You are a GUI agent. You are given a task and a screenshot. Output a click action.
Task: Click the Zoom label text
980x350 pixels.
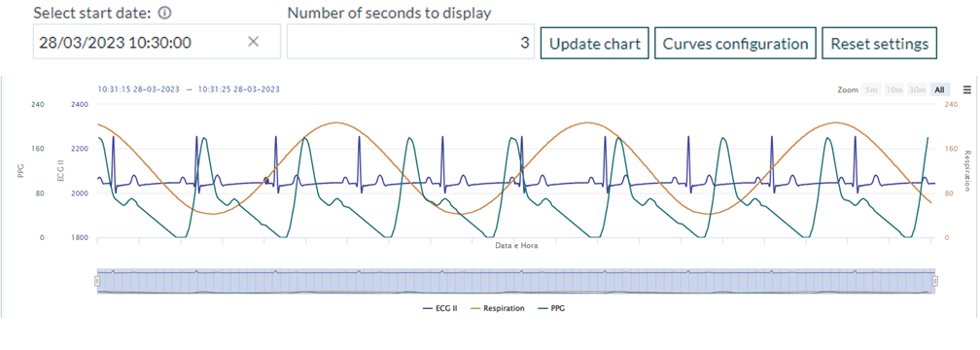point(847,90)
